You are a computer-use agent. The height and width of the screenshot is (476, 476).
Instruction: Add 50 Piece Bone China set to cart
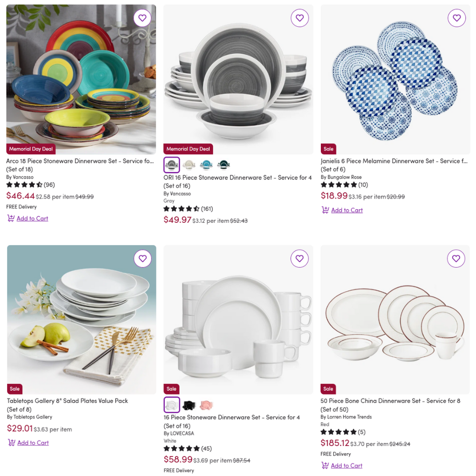point(347,466)
